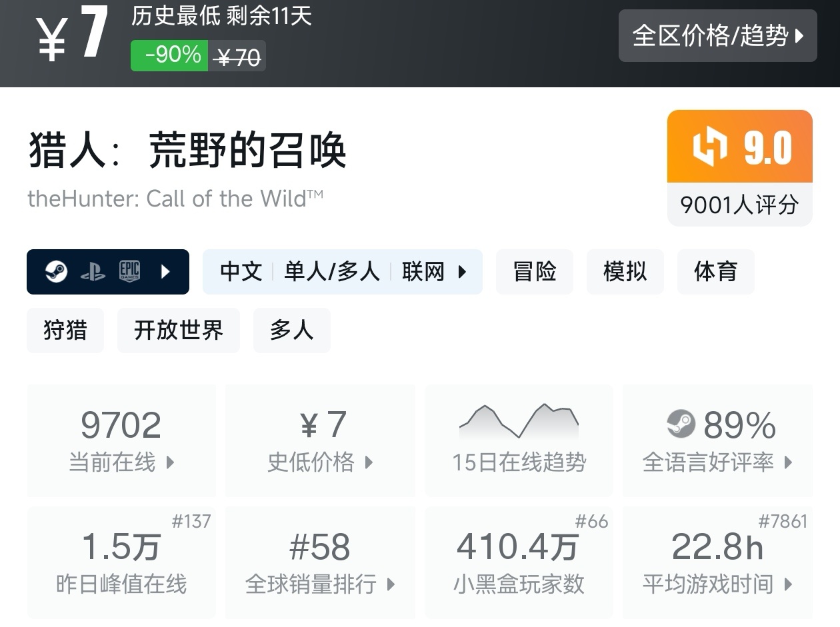Select the 开放世界 tag
The image size is (840, 627).
tap(179, 330)
